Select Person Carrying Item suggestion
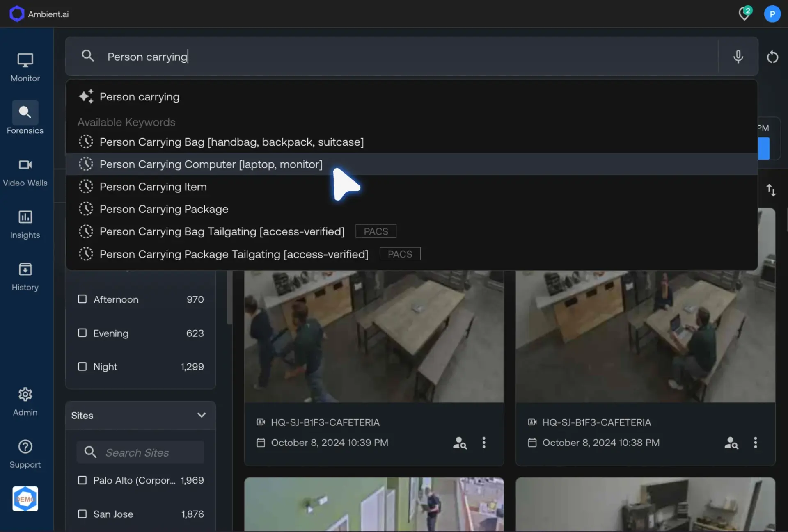This screenshot has width=788, height=532. pos(153,187)
